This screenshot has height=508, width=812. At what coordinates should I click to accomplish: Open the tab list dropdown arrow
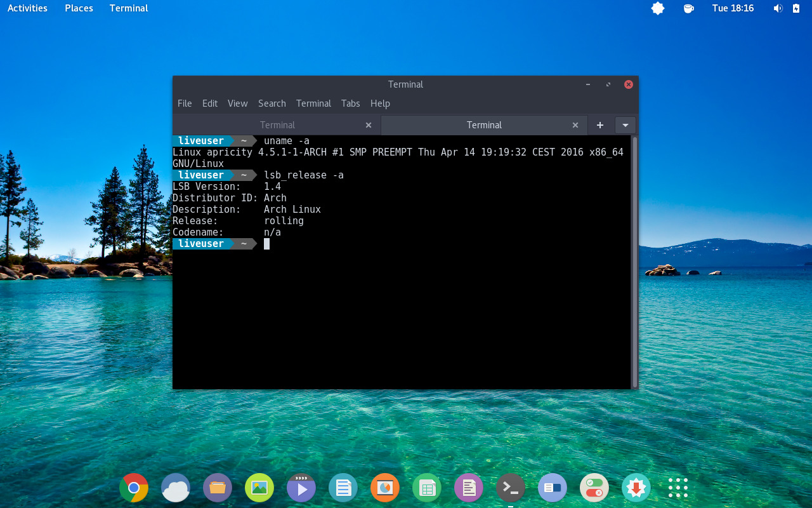click(x=625, y=125)
